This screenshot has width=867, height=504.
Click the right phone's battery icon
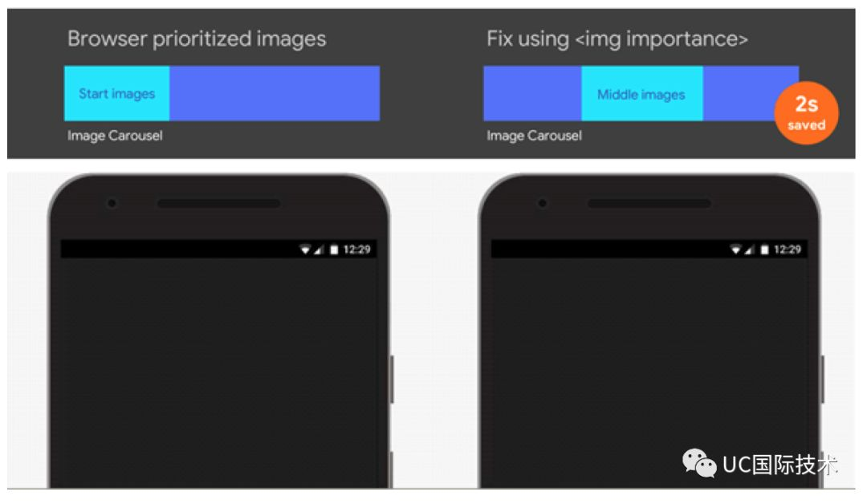(764, 250)
